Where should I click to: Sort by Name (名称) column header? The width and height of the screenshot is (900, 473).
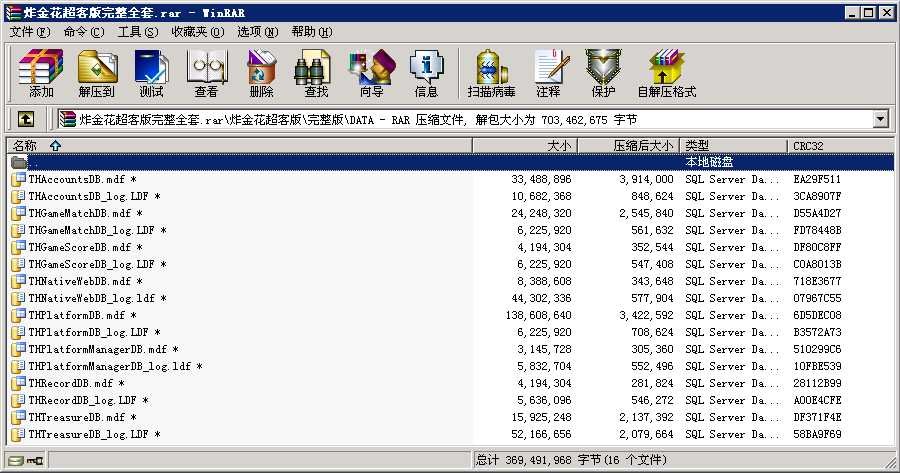[239, 146]
